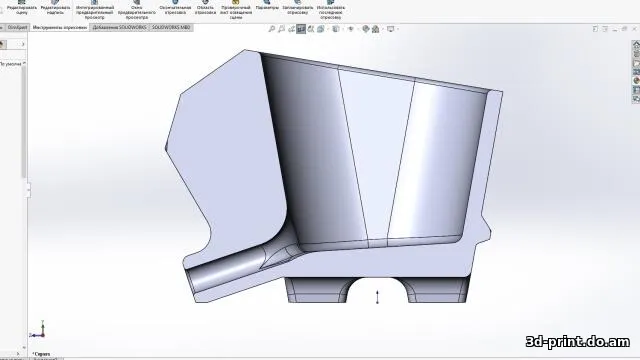
Task: Select the Инструменты отрисовки tab
Action: tap(60, 27)
